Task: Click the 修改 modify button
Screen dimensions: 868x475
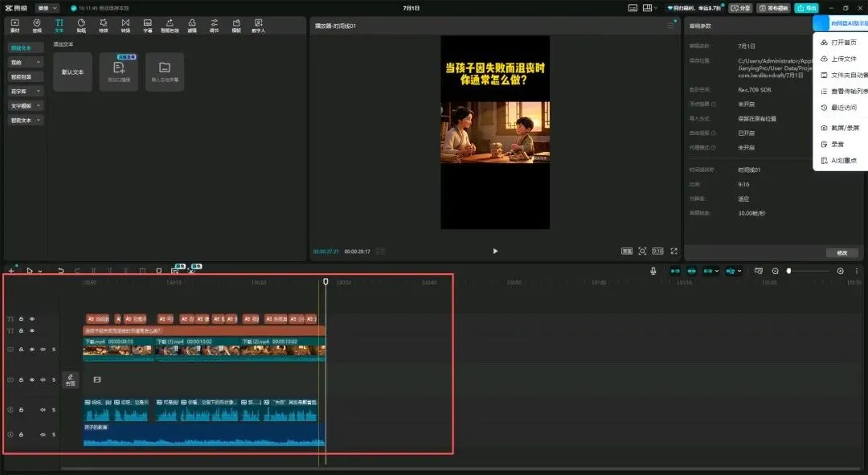Action: point(842,252)
